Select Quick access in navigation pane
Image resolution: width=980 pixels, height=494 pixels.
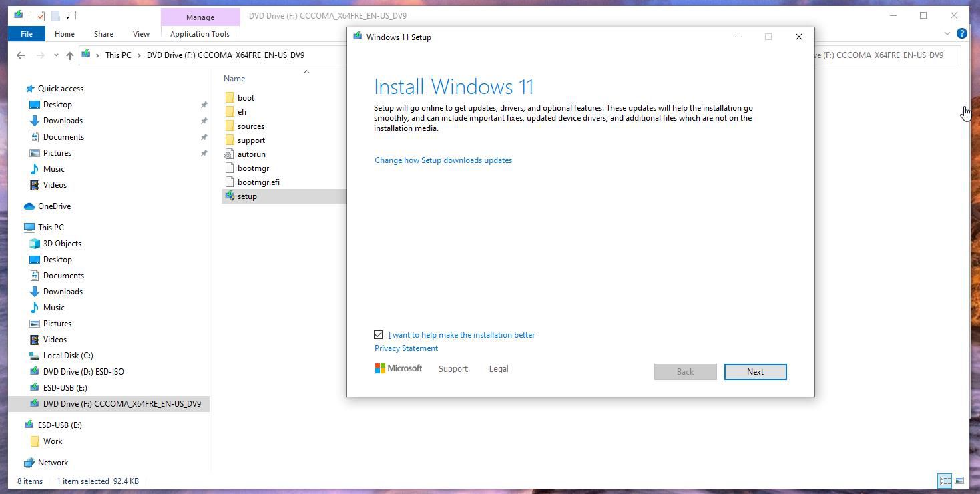click(x=60, y=89)
